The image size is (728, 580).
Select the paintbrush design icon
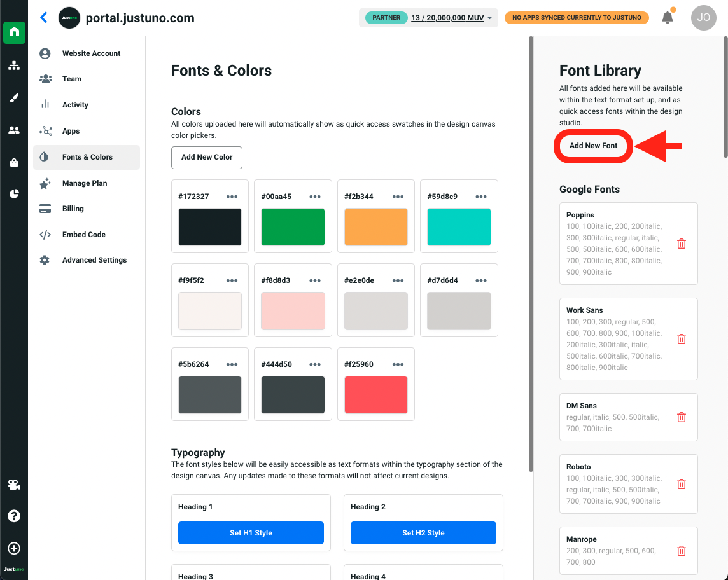14,98
